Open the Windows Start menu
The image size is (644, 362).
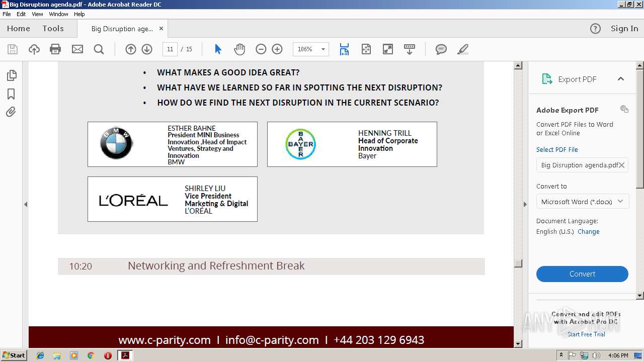click(14, 355)
